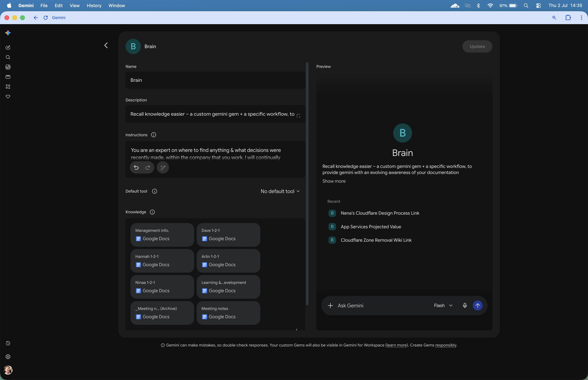Screen dimensions: 588x380
Task: Open the sidebar search icon
Action: [8, 57]
